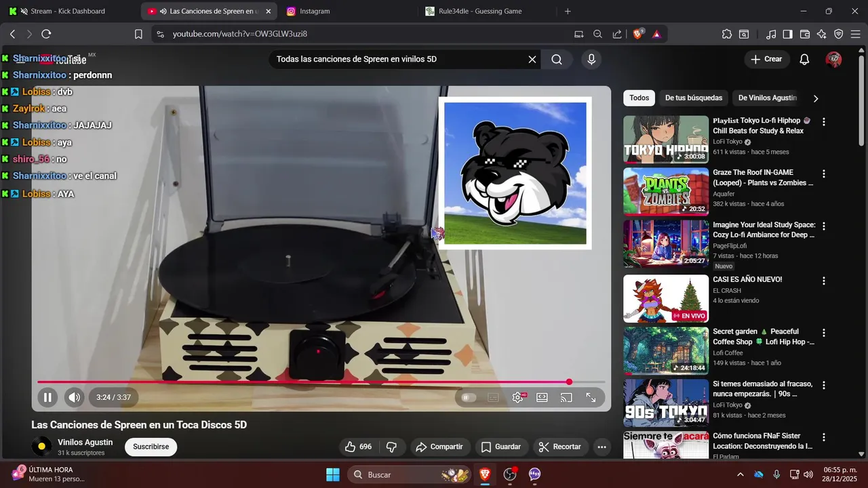Go back to previous page
This screenshot has height=488, width=868.
coord(12,34)
